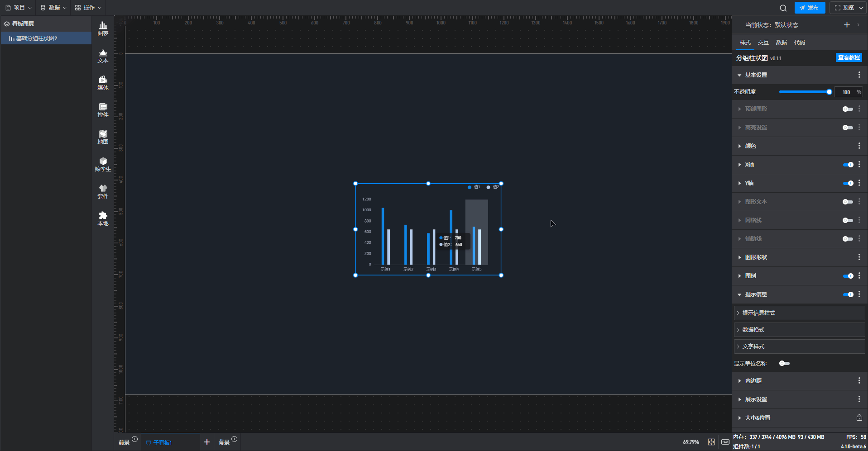Switch to the 样式 tab
The image size is (868, 451).
point(745,42)
